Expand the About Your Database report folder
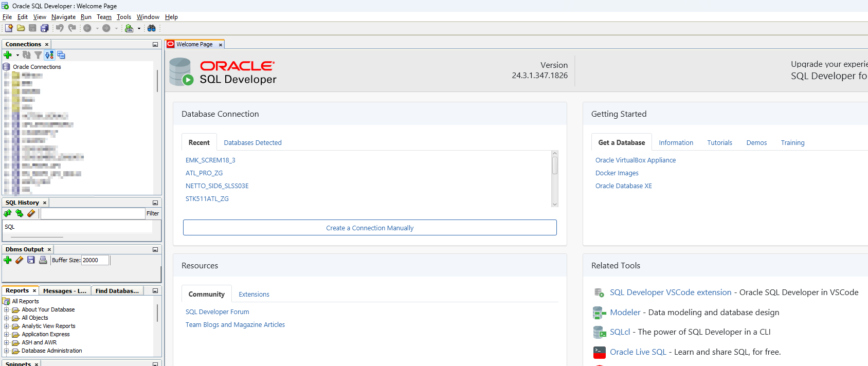 click(6, 310)
